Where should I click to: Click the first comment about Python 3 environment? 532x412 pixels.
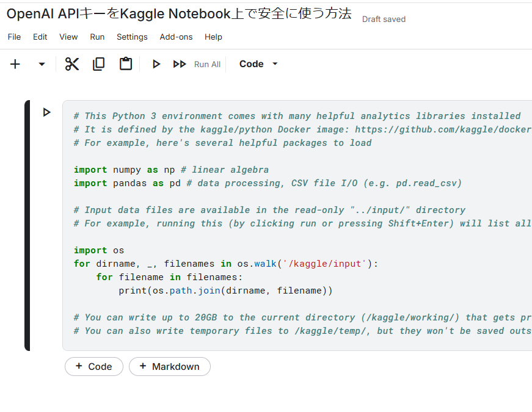(x=297, y=116)
